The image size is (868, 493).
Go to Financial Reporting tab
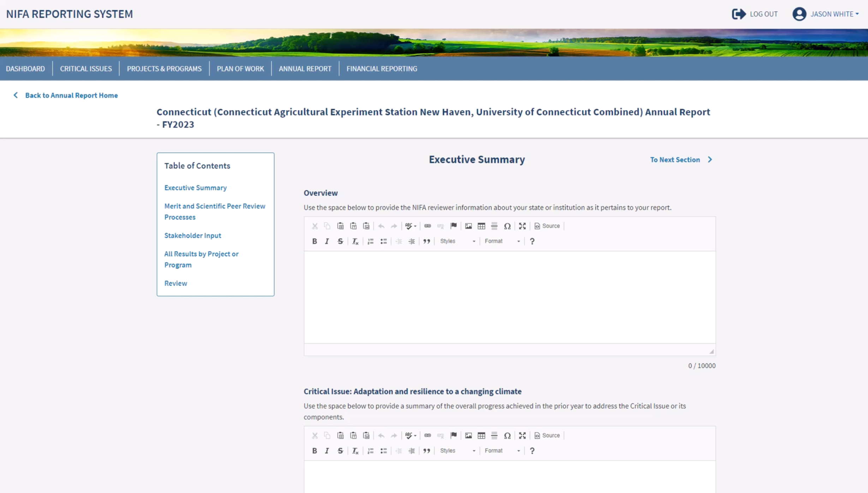381,69
